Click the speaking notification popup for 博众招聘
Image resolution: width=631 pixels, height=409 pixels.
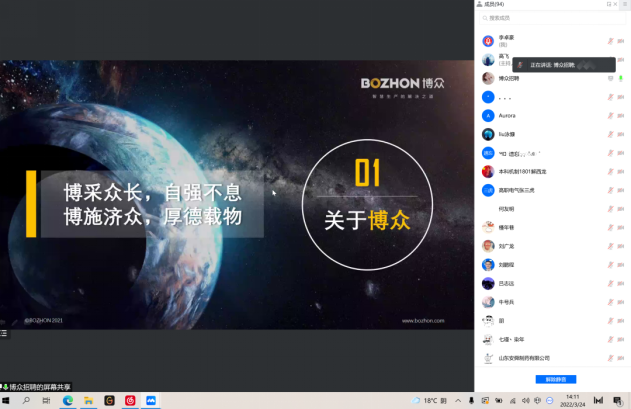[564, 65]
